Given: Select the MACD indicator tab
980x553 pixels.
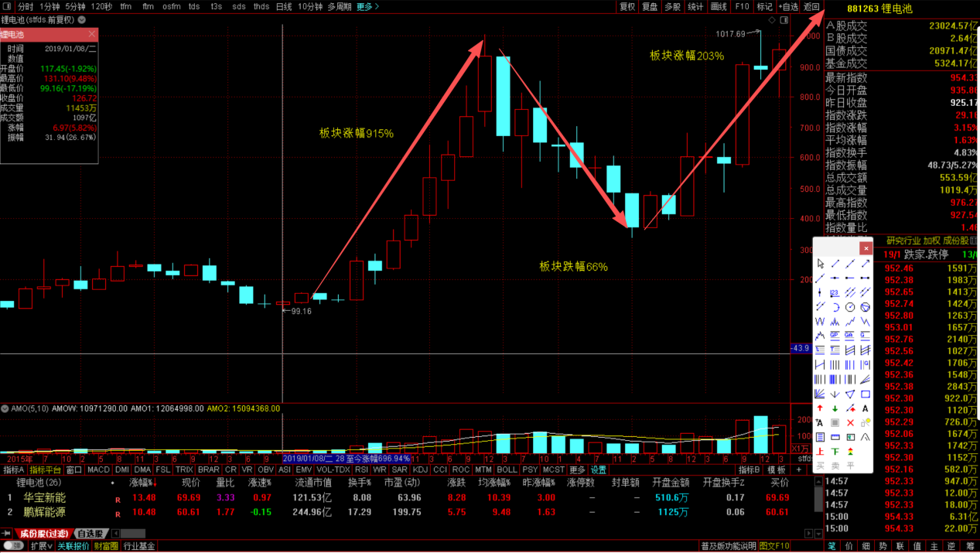Looking at the screenshot, I should point(98,469).
